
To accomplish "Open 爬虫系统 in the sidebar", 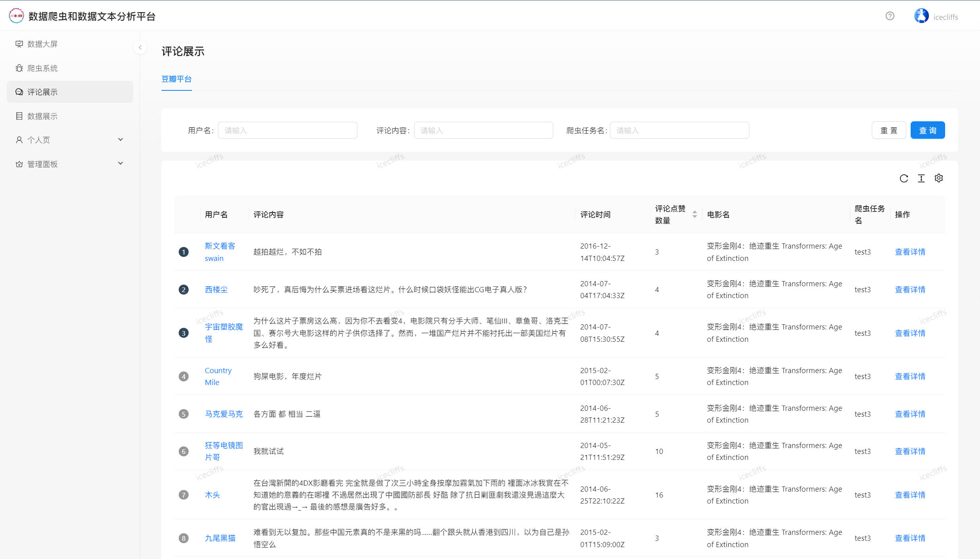I will (42, 68).
